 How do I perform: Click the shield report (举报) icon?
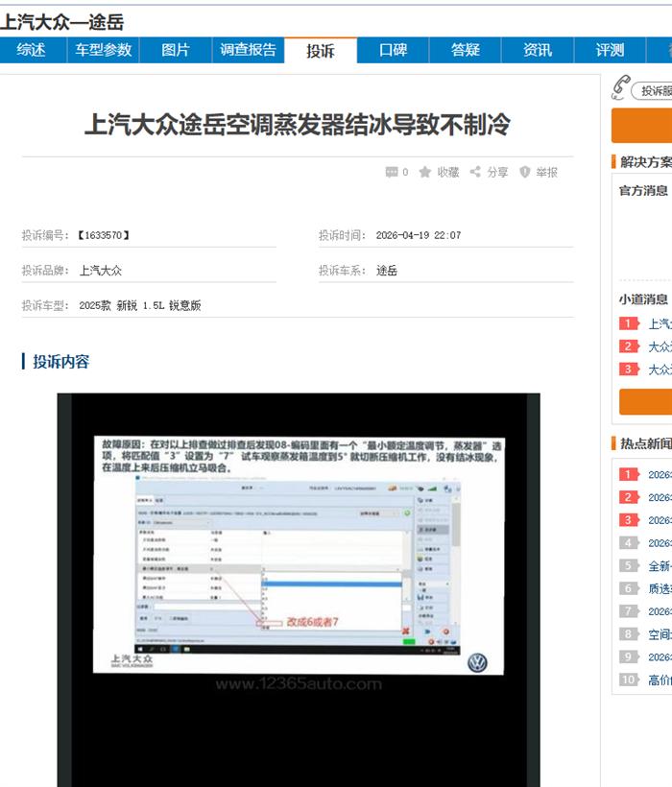pos(525,173)
